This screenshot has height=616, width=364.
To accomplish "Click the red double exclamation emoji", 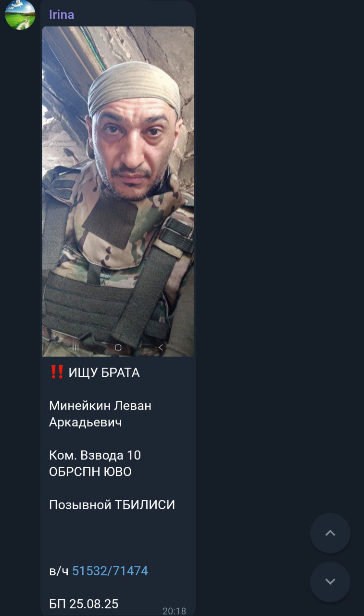I will [57, 372].
